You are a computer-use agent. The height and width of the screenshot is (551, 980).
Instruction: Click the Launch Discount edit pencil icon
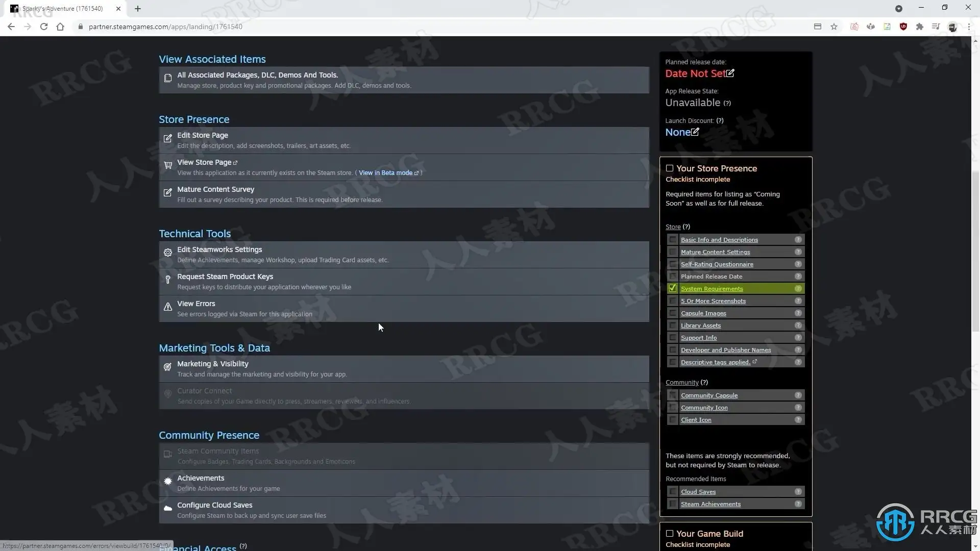(695, 132)
